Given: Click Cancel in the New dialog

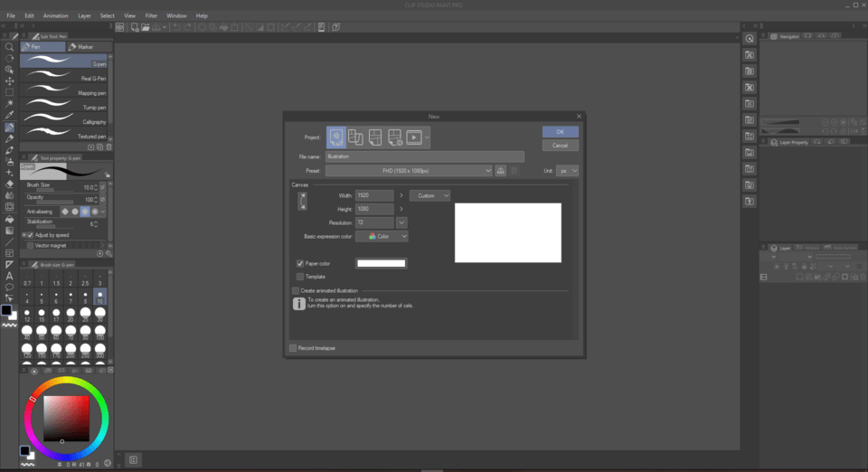Looking at the screenshot, I should [x=561, y=146].
